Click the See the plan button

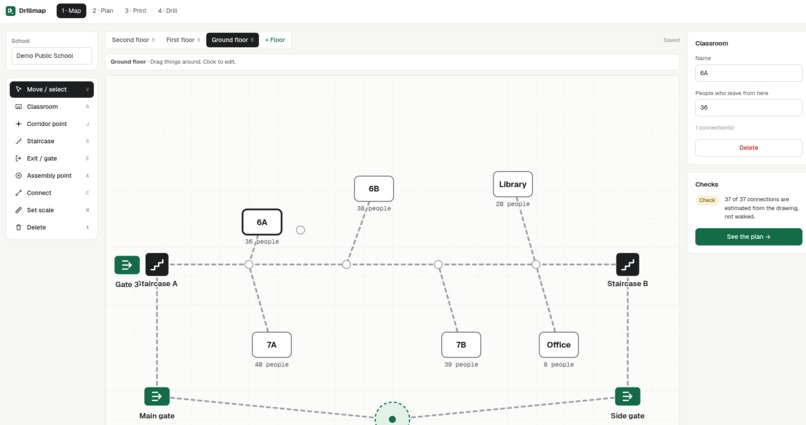[x=748, y=237]
